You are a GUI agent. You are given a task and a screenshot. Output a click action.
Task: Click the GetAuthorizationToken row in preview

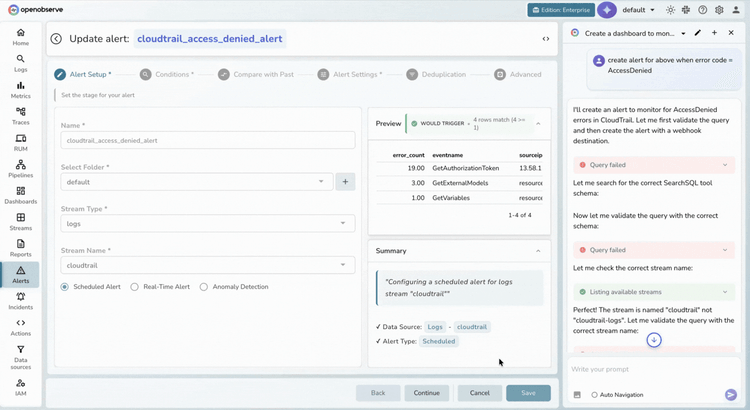click(459, 168)
